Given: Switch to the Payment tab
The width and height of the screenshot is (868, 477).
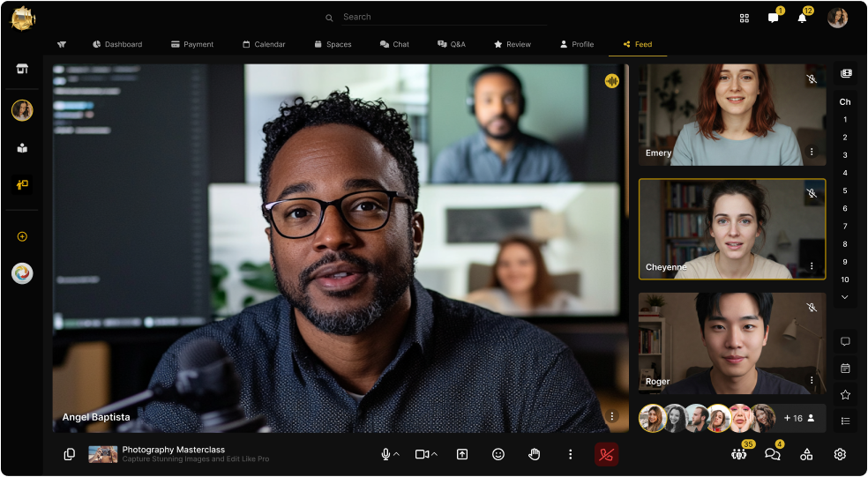Looking at the screenshot, I should click(x=192, y=44).
